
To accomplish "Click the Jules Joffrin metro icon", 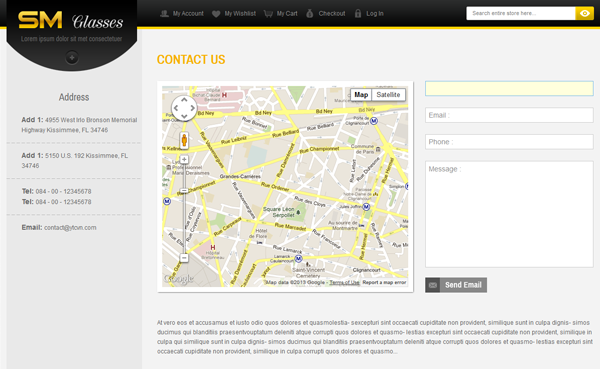I will click(366, 207).
